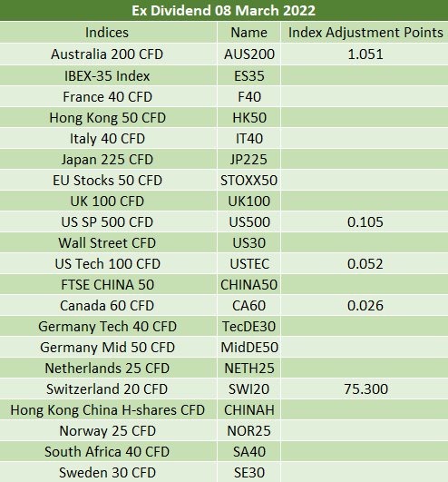The image size is (448, 482).
Task: Click the US500 adjustment value 0.105
Action: pyautogui.click(x=365, y=222)
